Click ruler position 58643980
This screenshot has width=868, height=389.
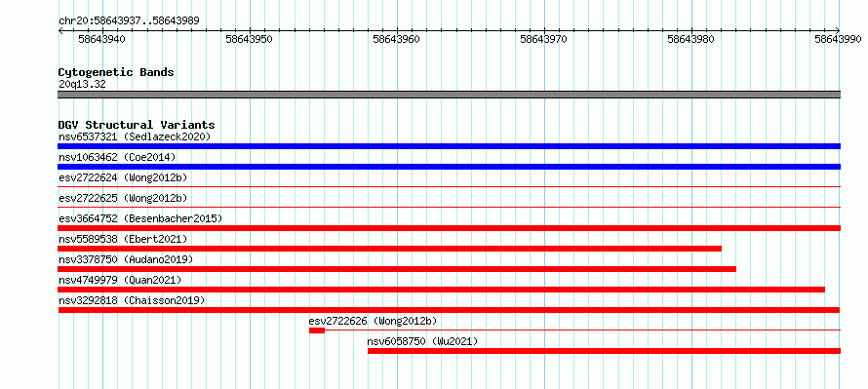tap(690, 39)
